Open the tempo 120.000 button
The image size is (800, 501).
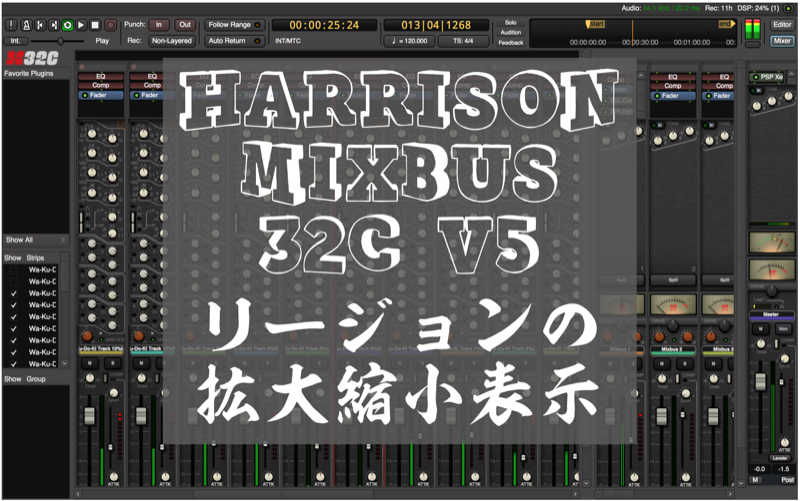[410, 41]
